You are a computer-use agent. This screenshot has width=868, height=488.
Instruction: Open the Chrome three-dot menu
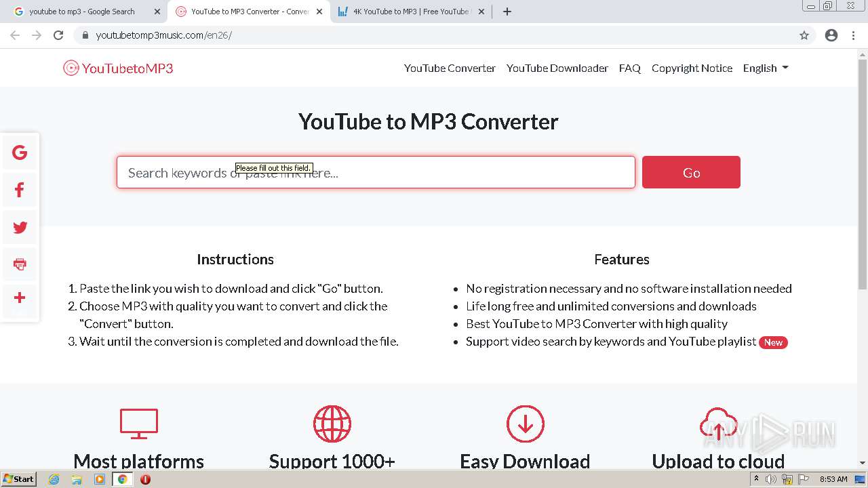[853, 35]
